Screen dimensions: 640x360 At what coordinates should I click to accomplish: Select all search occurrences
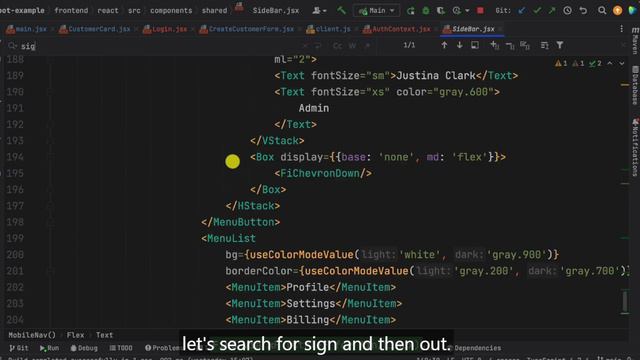point(525,46)
